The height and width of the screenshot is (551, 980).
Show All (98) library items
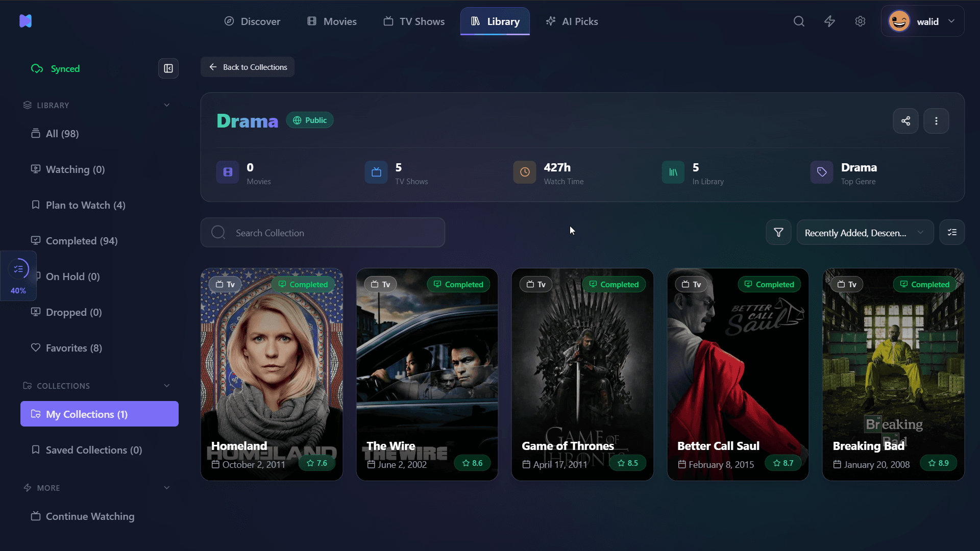(x=100, y=134)
